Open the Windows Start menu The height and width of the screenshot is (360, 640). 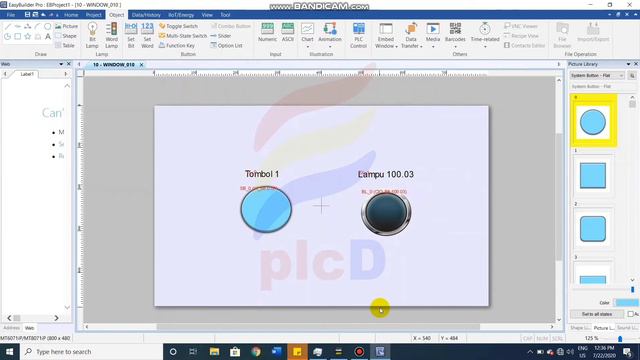pyautogui.click(x=10, y=351)
